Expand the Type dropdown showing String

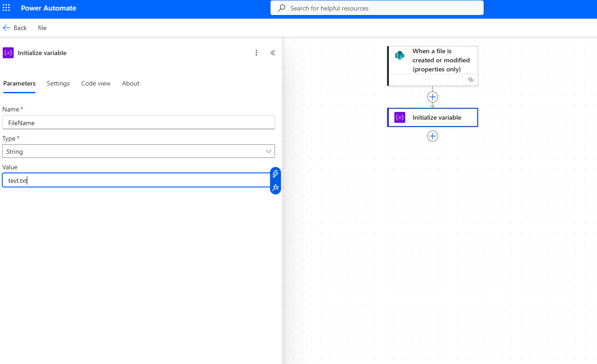(x=138, y=152)
